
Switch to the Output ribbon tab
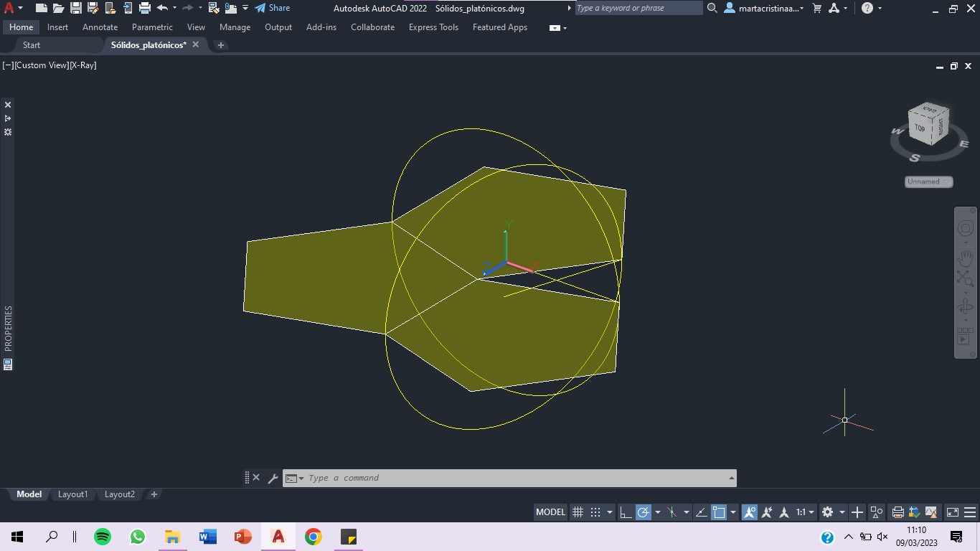click(x=278, y=27)
